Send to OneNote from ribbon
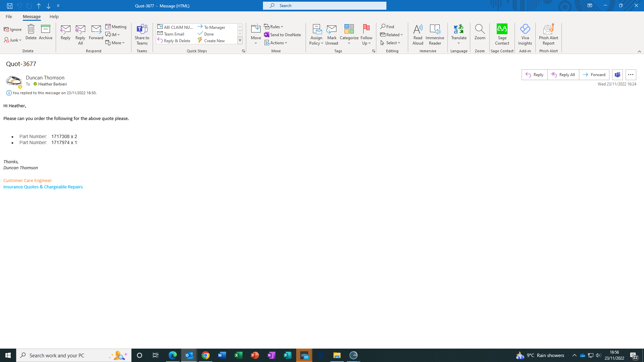 click(x=282, y=35)
